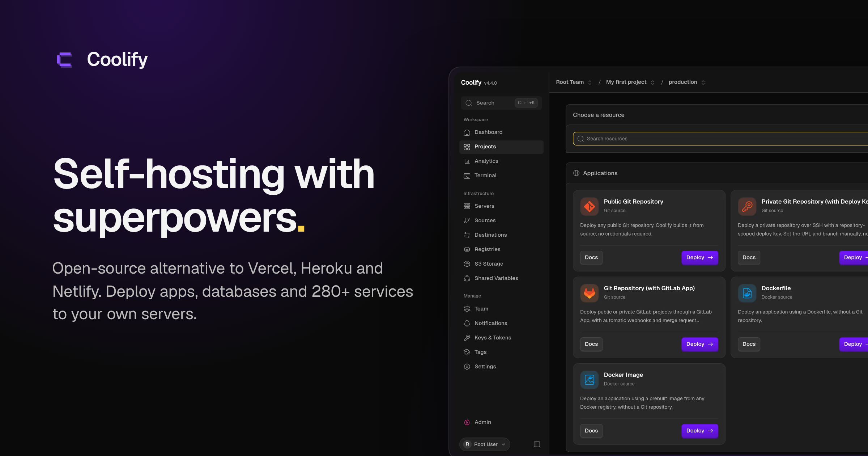Open Notifications in the sidebar

501,323
